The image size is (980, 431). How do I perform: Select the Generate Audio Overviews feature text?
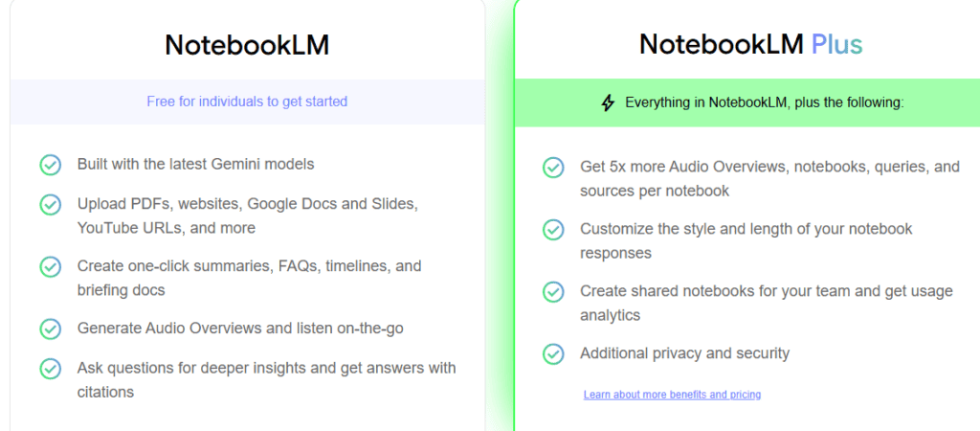pyautogui.click(x=240, y=329)
